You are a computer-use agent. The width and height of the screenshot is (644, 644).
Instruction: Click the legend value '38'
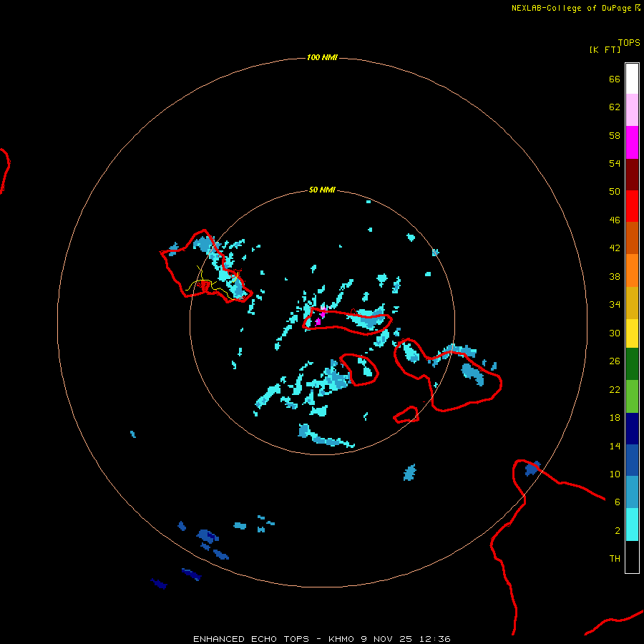coord(615,277)
